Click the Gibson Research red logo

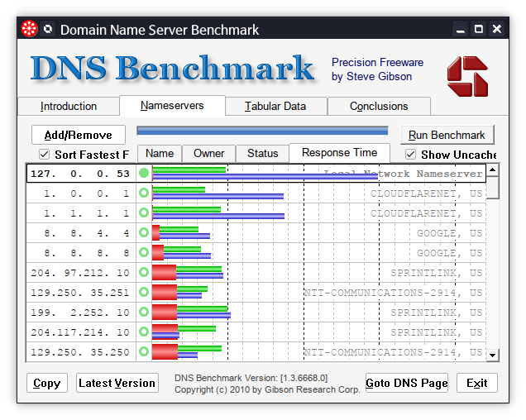point(467,77)
